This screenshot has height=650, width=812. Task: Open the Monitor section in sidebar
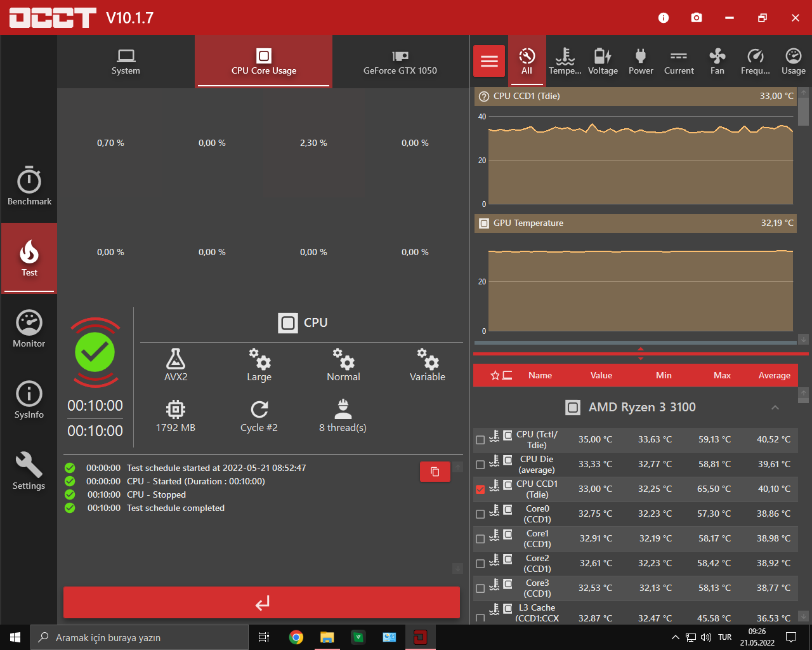click(x=29, y=329)
